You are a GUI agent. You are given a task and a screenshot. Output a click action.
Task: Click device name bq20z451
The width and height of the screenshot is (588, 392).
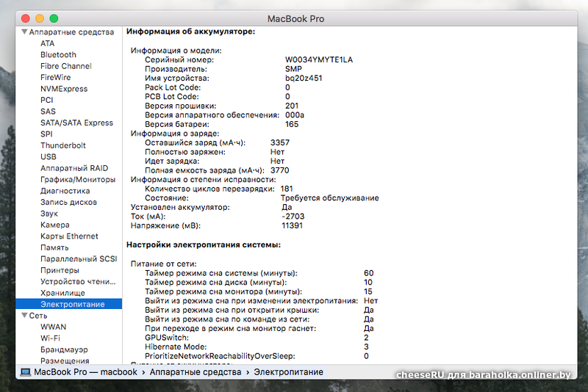(x=304, y=79)
